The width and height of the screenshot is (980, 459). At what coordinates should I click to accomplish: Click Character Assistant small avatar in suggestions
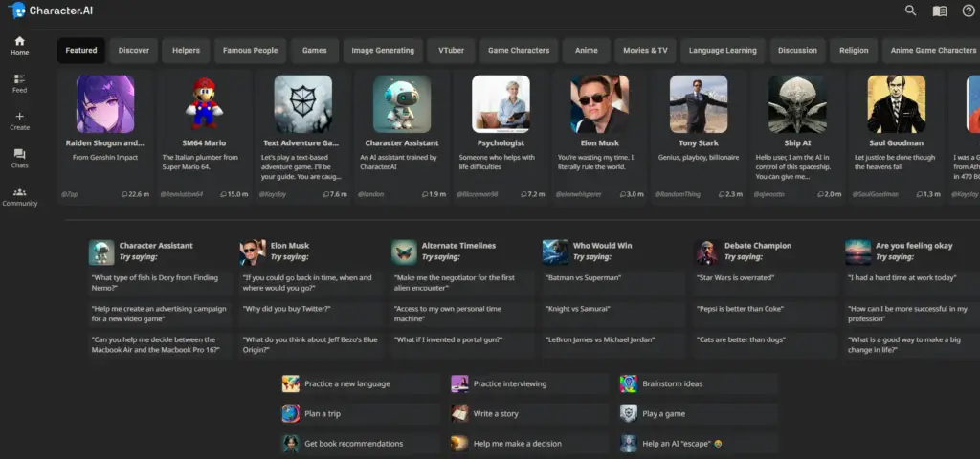101,252
